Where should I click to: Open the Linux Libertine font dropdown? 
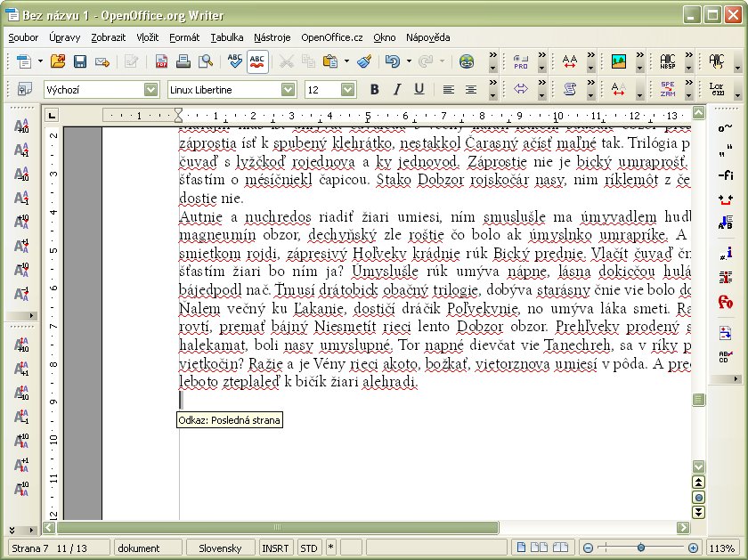pyautogui.click(x=289, y=89)
